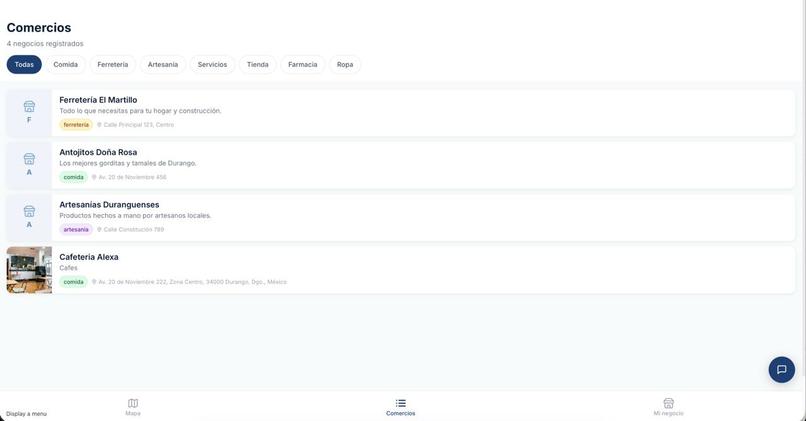Viewport: 806px width, 421px height.
Task: Filter by Farmacia category
Action: pyautogui.click(x=303, y=64)
